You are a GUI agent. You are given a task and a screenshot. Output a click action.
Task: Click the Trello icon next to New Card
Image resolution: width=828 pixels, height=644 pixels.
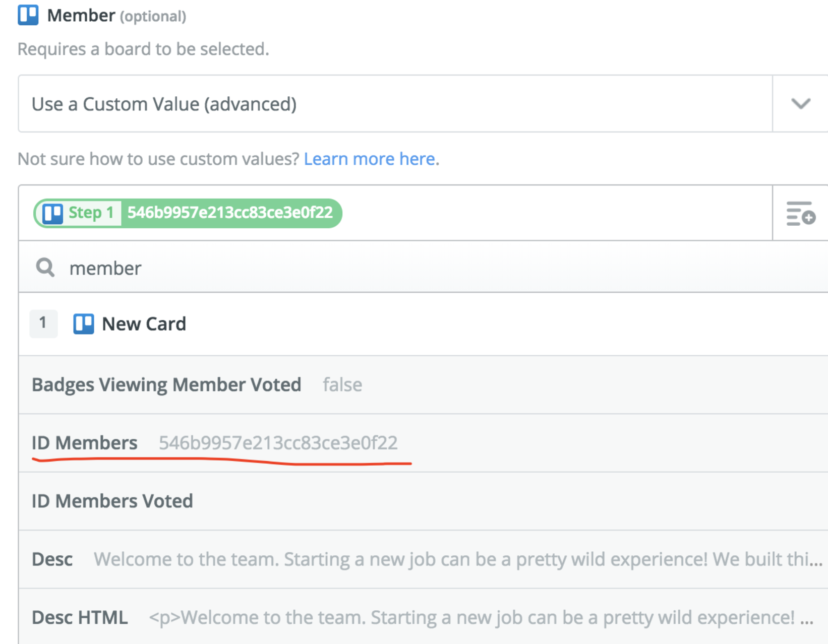84,324
